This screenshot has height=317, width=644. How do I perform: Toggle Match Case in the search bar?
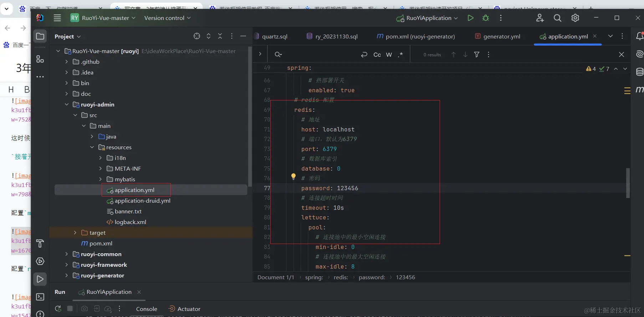[x=377, y=54]
